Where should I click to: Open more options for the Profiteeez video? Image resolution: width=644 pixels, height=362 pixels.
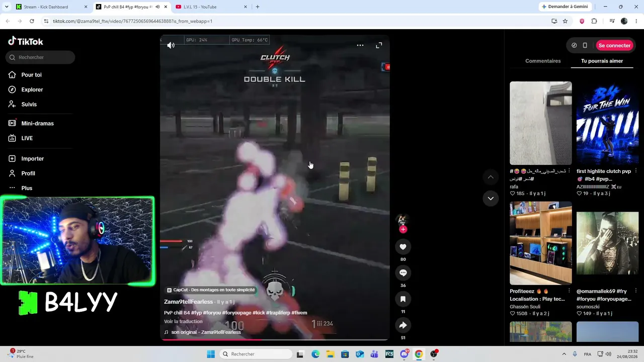pos(569,291)
